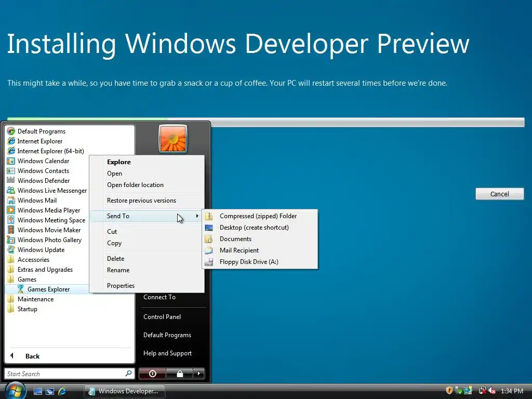Image resolution: width=532 pixels, height=399 pixels.
Task: Open Help and Support
Action: tap(167, 353)
